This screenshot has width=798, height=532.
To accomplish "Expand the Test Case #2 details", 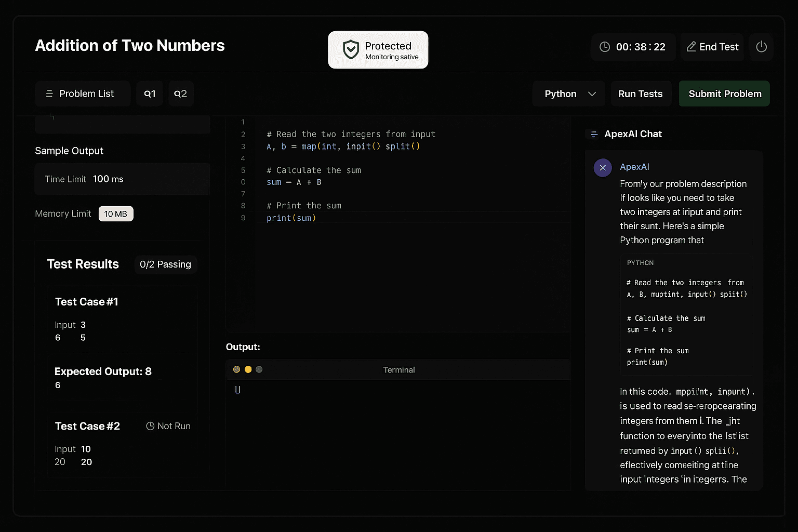I will tap(87, 426).
